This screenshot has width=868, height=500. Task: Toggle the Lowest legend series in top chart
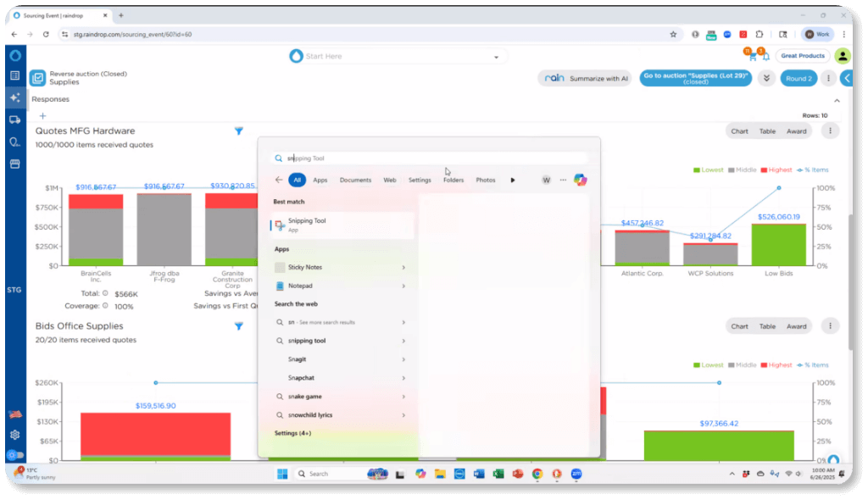(x=708, y=170)
